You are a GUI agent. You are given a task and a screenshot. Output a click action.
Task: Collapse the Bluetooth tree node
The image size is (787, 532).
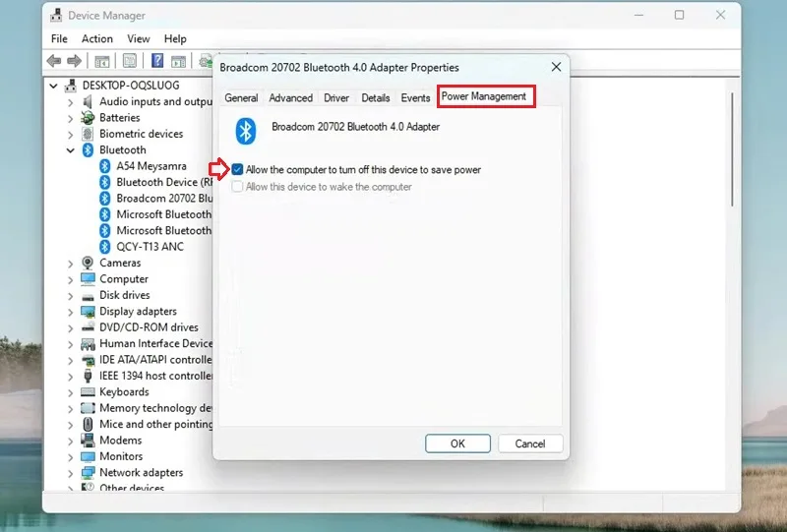pos(70,150)
